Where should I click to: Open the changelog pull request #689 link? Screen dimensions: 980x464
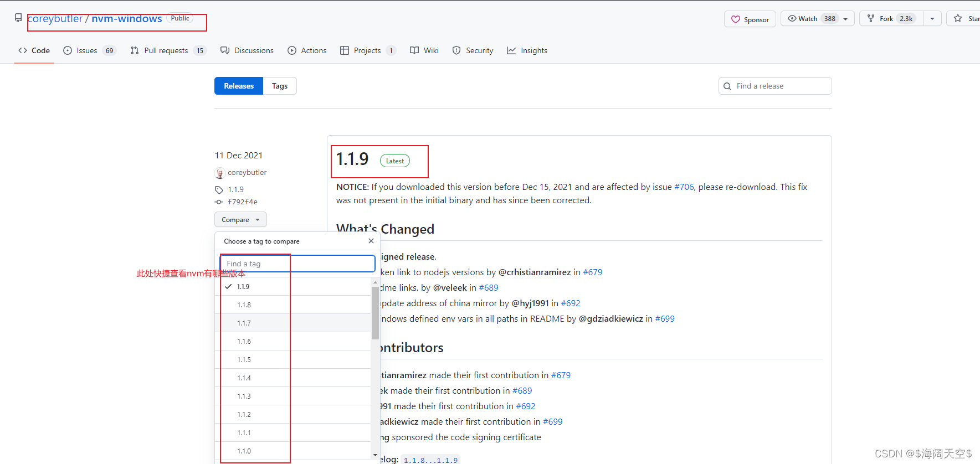489,288
